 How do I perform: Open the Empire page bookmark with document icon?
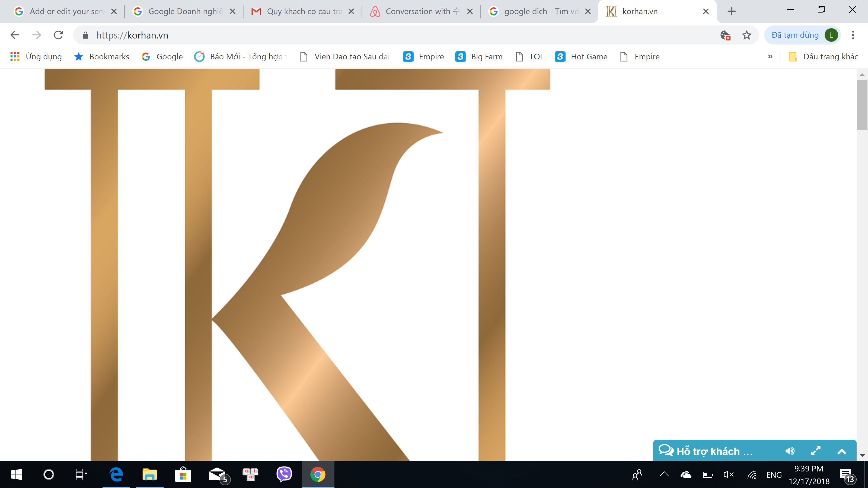(640, 57)
